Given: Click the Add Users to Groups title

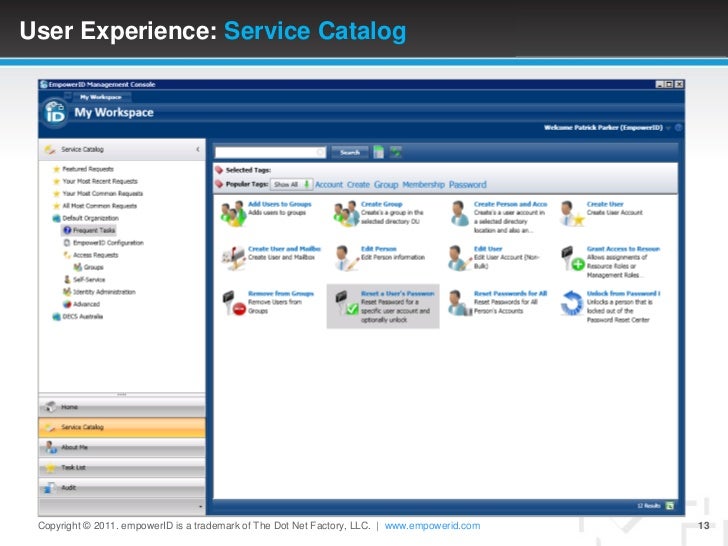Looking at the screenshot, I should click(280, 204).
